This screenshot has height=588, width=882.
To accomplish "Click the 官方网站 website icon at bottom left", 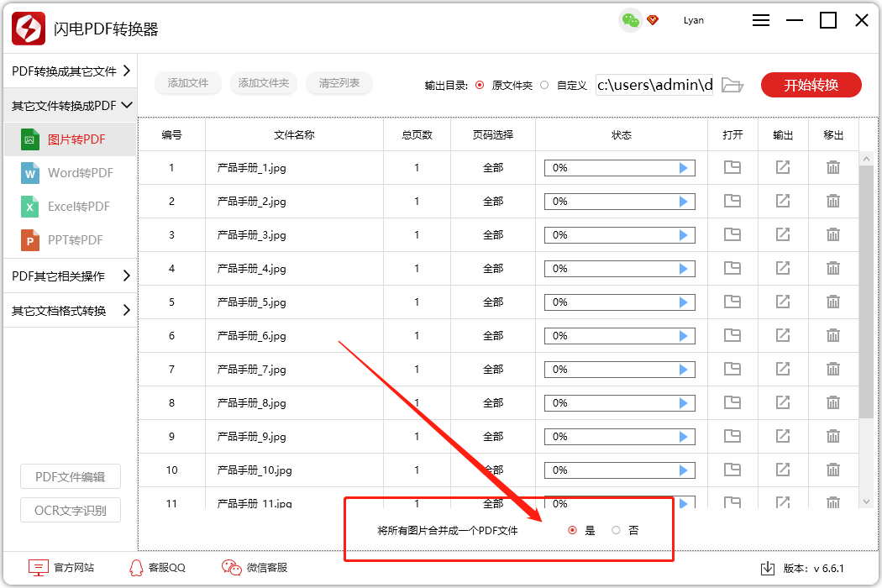I will click(37, 567).
